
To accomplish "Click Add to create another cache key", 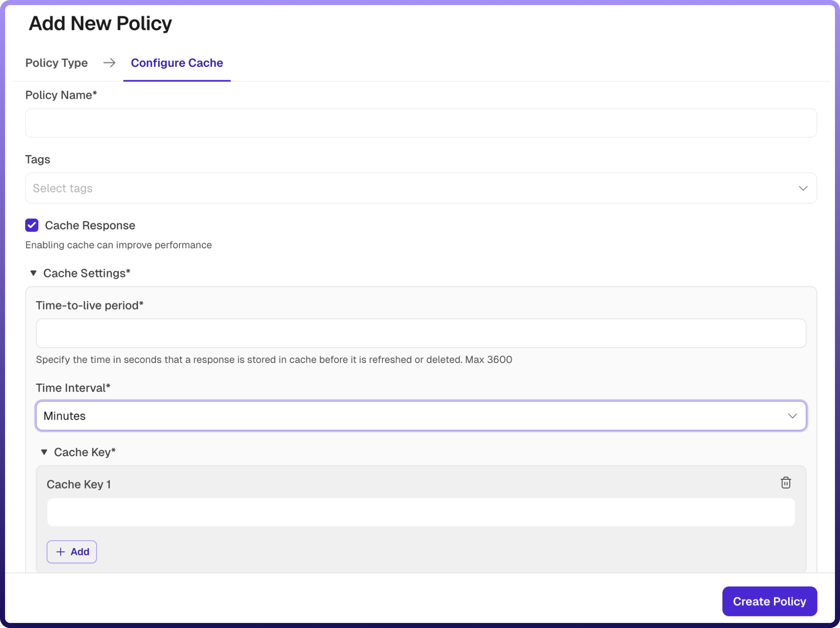I will 71,552.
